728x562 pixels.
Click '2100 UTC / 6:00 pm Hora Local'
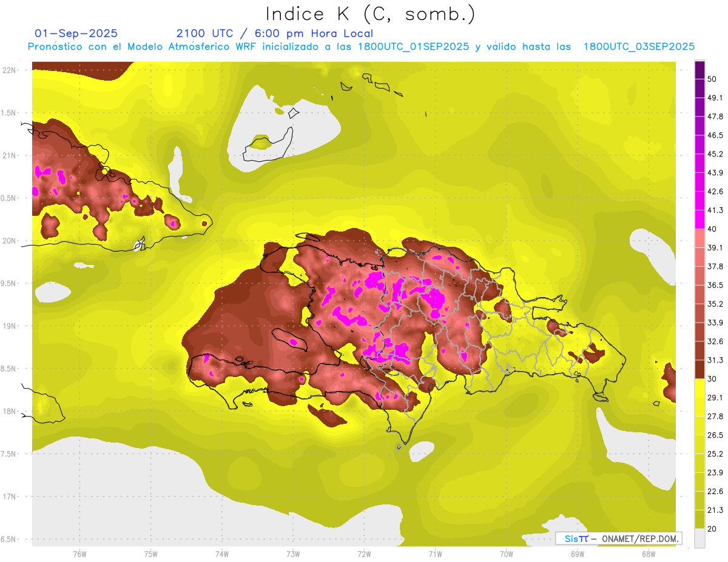pos(275,33)
